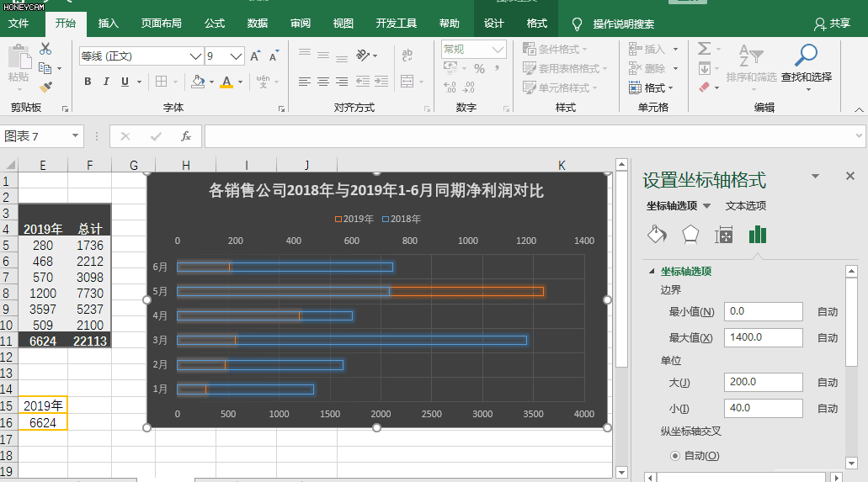Click the 最小值 input field

tap(763, 311)
